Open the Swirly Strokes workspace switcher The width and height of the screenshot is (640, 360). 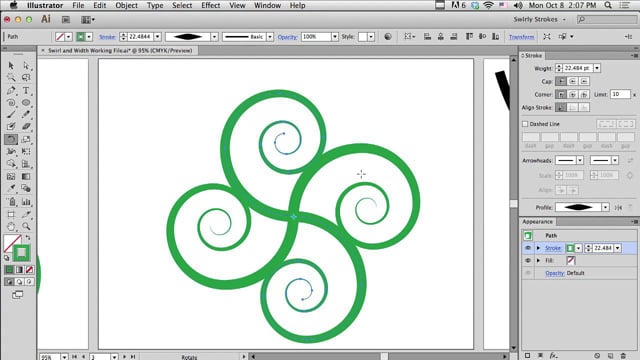coord(540,19)
